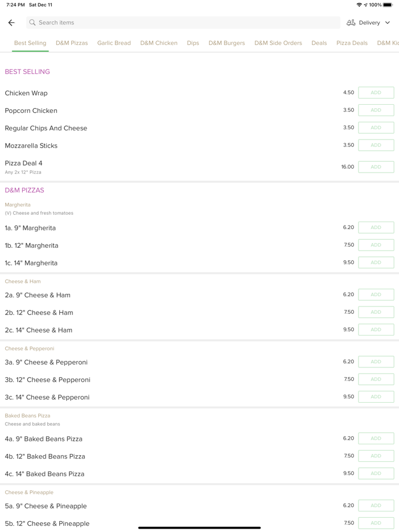Add Chicken Wrap to order
The width and height of the screenshot is (399, 532).
tap(376, 93)
